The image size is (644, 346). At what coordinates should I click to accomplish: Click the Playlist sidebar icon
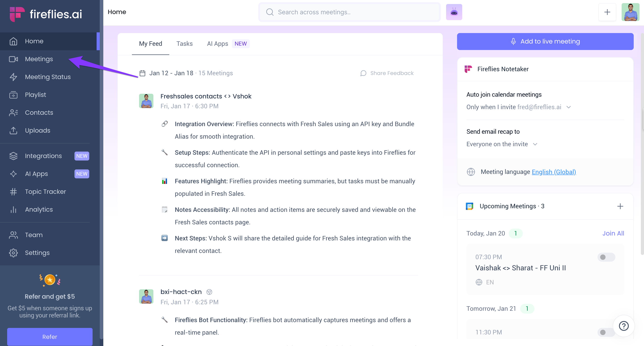(x=13, y=95)
